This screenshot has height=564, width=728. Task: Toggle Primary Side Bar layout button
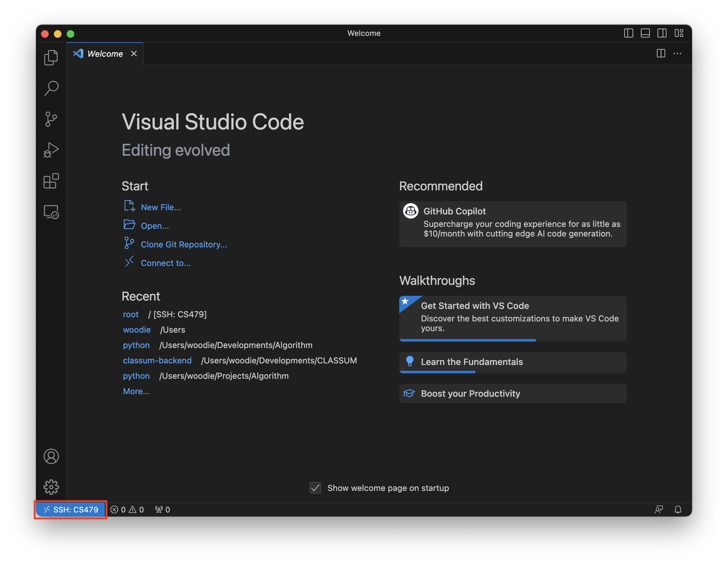[628, 33]
